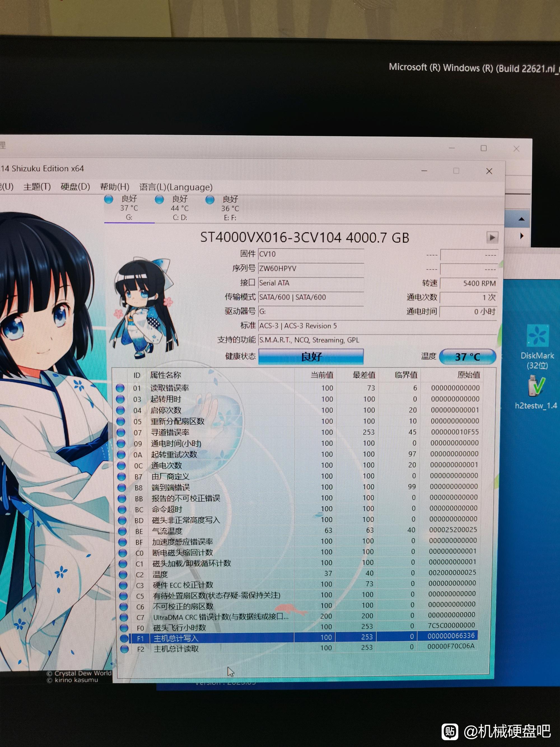Image resolution: width=560 pixels, height=747 pixels.
Task: Click the status orb for BC 命令超时
Action: pyautogui.click(x=122, y=509)
